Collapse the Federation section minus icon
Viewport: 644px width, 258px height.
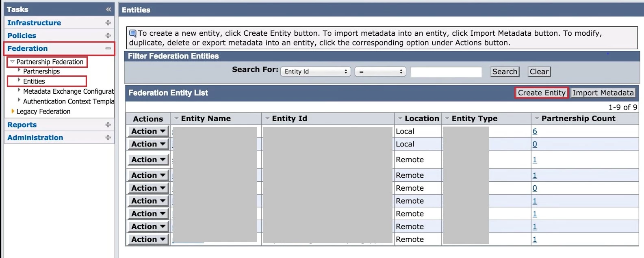(x=108, y=48)
